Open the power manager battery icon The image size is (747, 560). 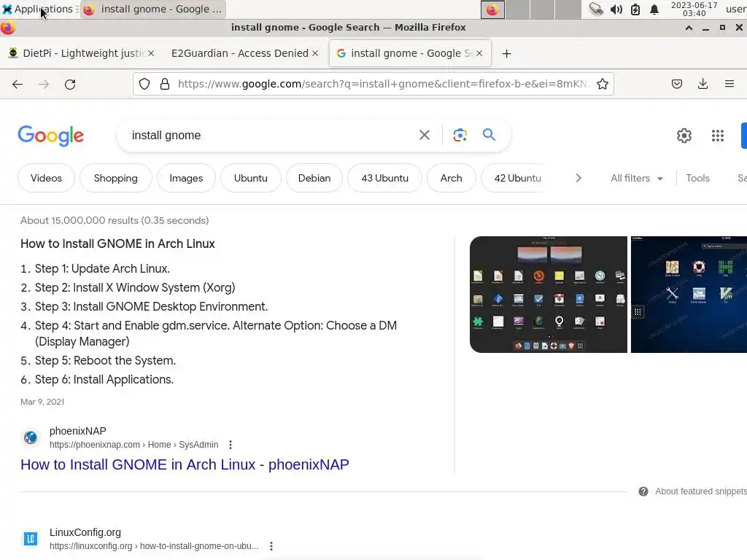click(635, 9)
